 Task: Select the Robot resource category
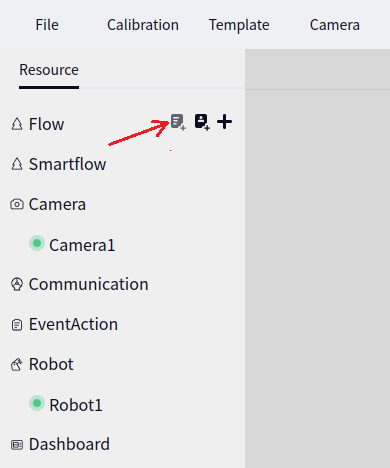[x=51, y=364]
